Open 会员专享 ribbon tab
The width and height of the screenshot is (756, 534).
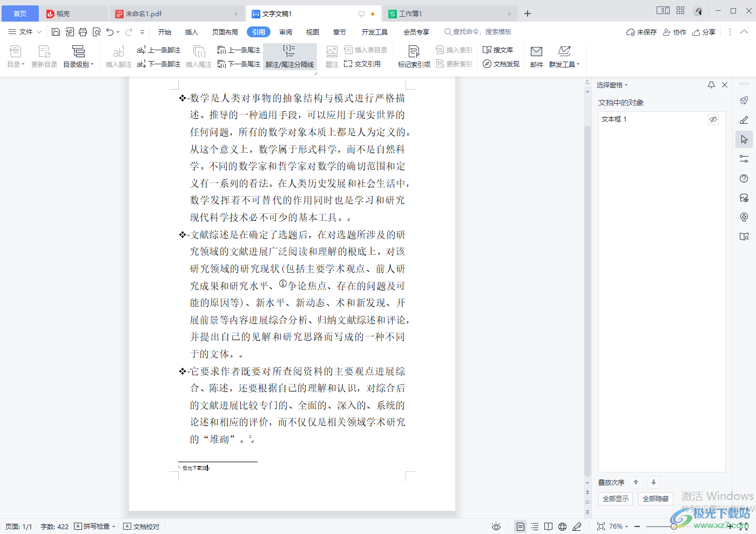(416, 32)
